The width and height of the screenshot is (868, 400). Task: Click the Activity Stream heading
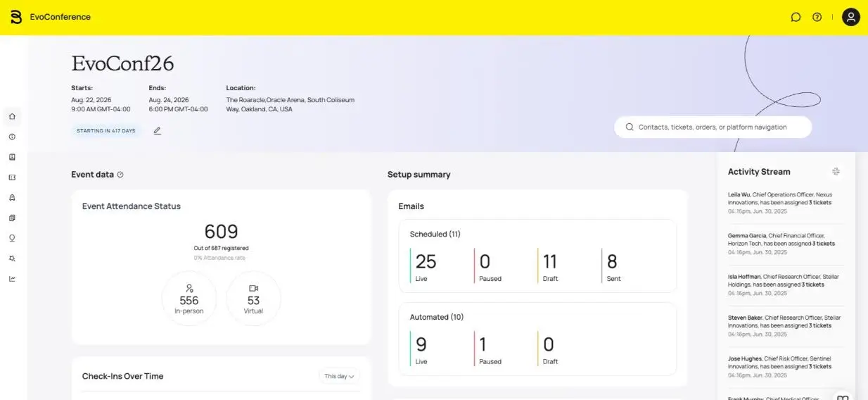click(x=759, y=172)
